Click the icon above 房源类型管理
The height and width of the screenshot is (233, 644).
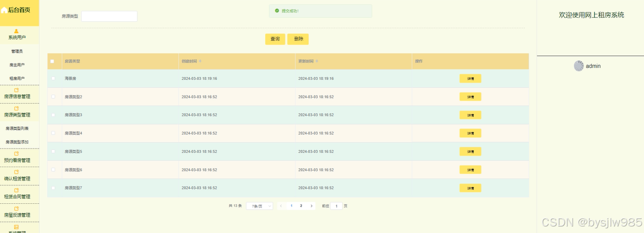point(17,108)
